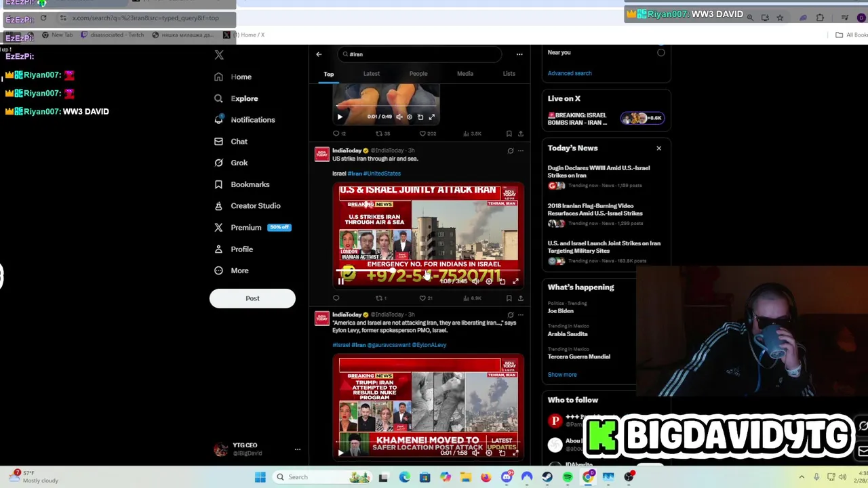Open Firefox from the taskbar
This screenshot has height=488, width=868.
tap(486, 477)
